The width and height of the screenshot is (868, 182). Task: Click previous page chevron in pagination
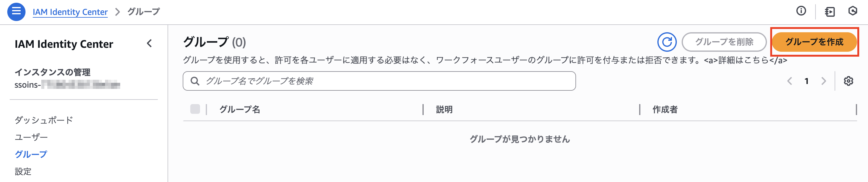pyautogui.click(x=790, y=81)
